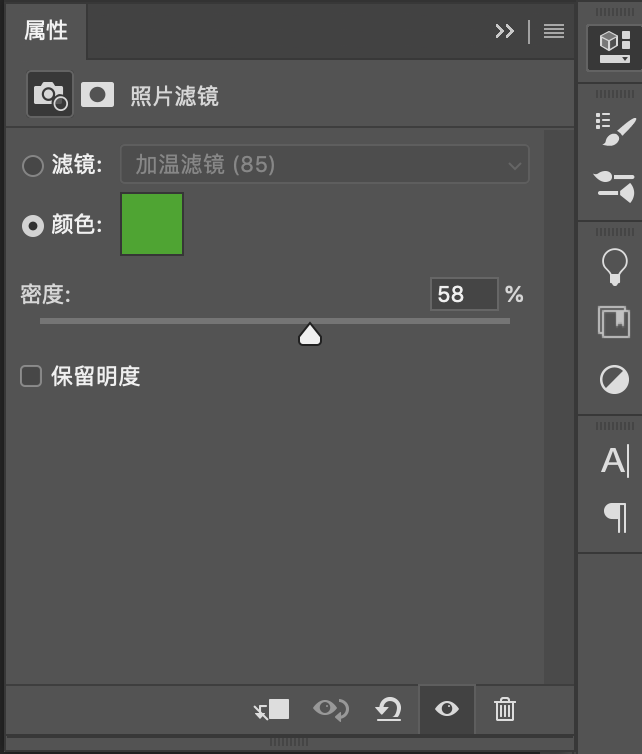Image resolution: width=642 pixels, height=754 pixels.
Task: Select the 颜色 radio button
Action: click(x=33, y=226)
